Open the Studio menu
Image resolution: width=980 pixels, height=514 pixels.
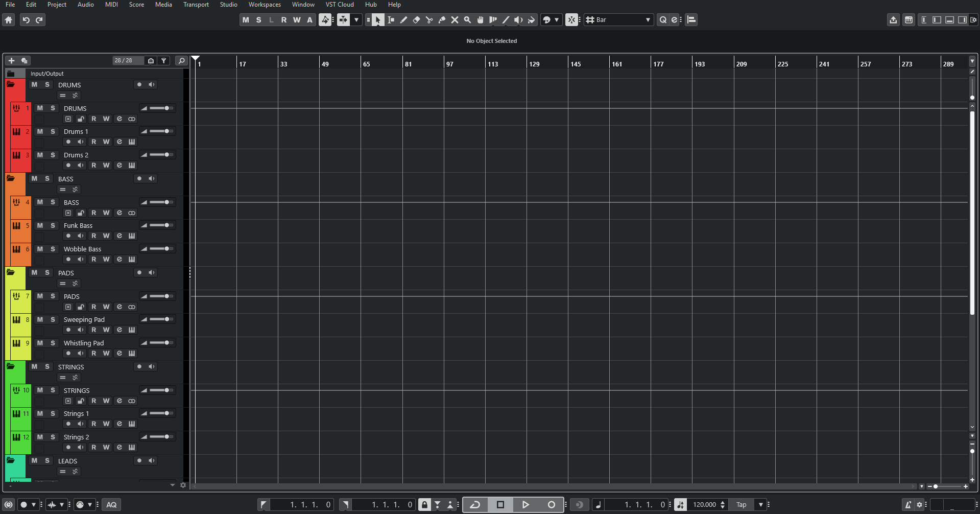point(228,4)
